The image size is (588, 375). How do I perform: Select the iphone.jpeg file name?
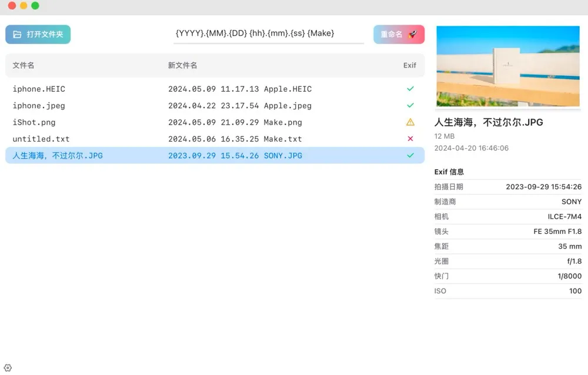point(39,106)
